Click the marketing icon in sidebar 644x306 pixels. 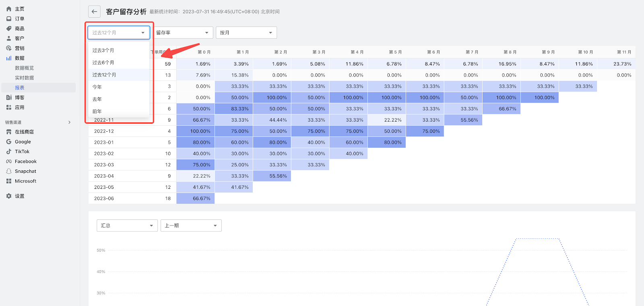9,48
